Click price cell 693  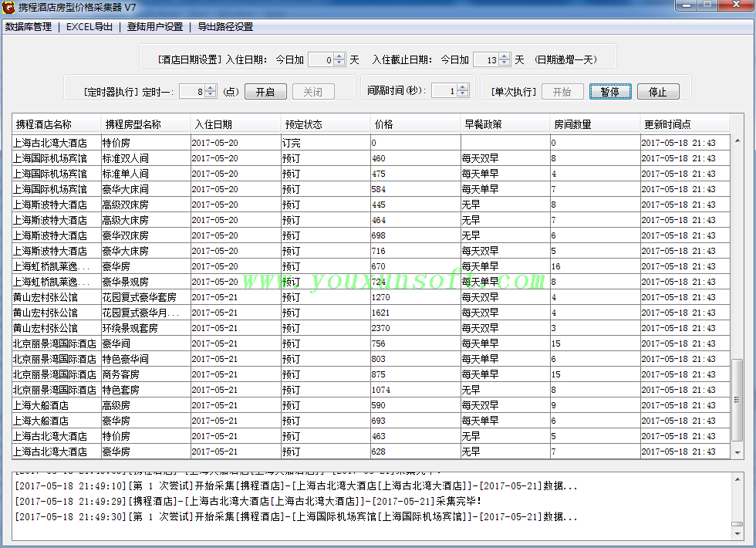(x=415, y=421)
